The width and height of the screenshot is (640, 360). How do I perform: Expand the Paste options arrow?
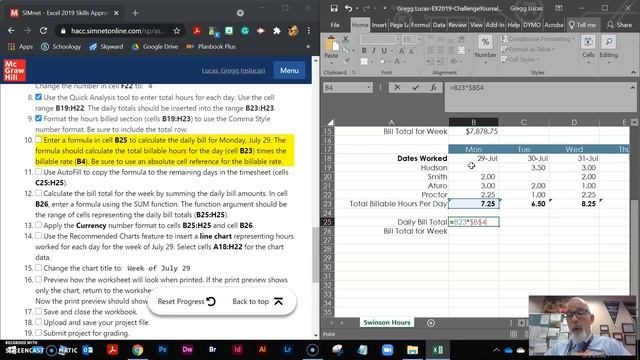331,62
